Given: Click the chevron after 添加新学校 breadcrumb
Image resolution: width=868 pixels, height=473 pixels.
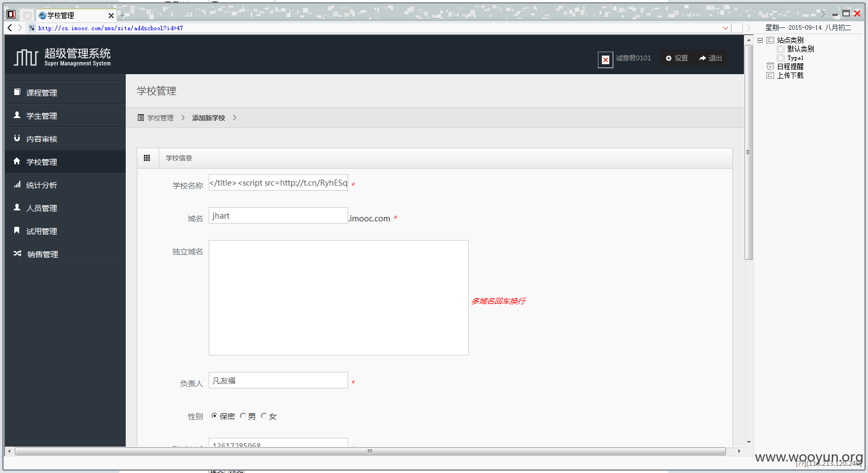Looking at the screenshot, I should (x=234, y=118).
